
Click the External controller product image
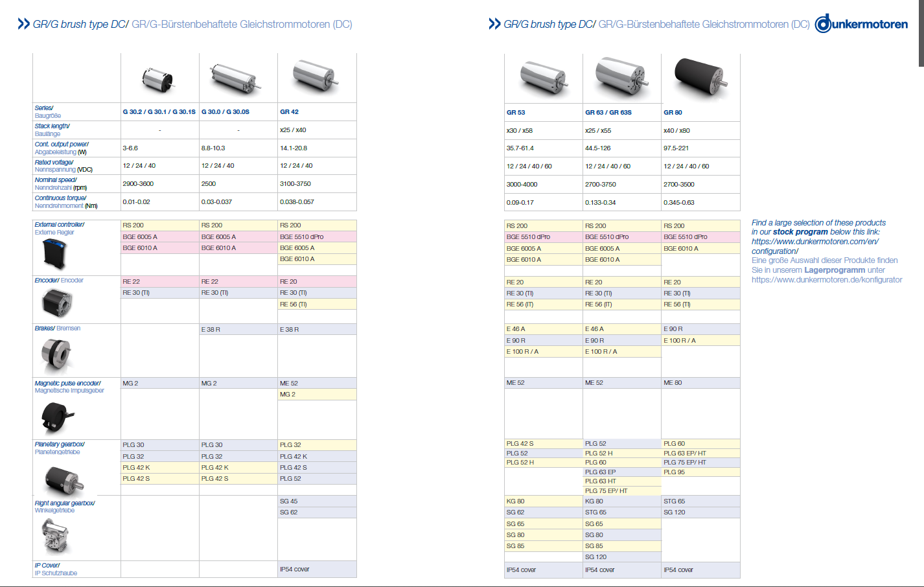[x=54, y=254]
